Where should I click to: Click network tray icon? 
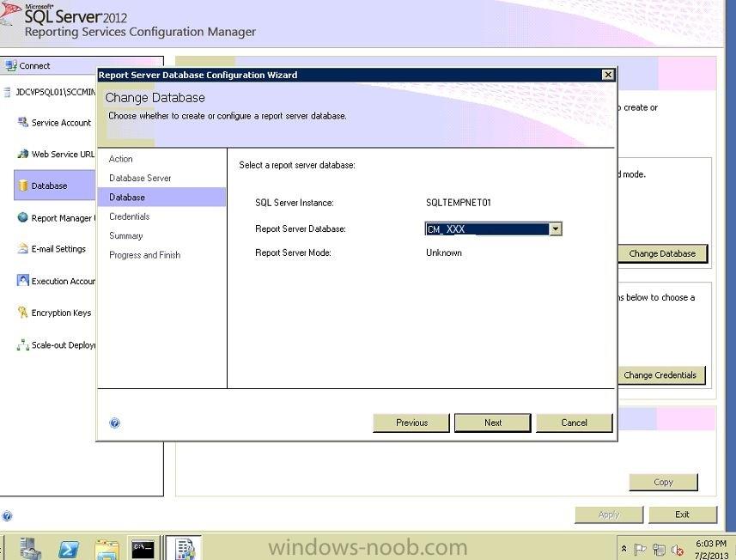pos(659,549)
